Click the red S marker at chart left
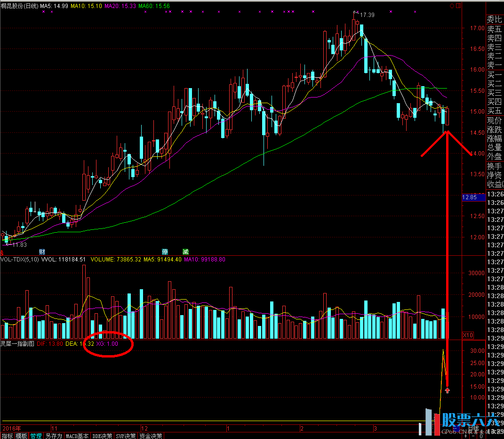The width and height of the screenshot is (504, 439). [2, 252]
